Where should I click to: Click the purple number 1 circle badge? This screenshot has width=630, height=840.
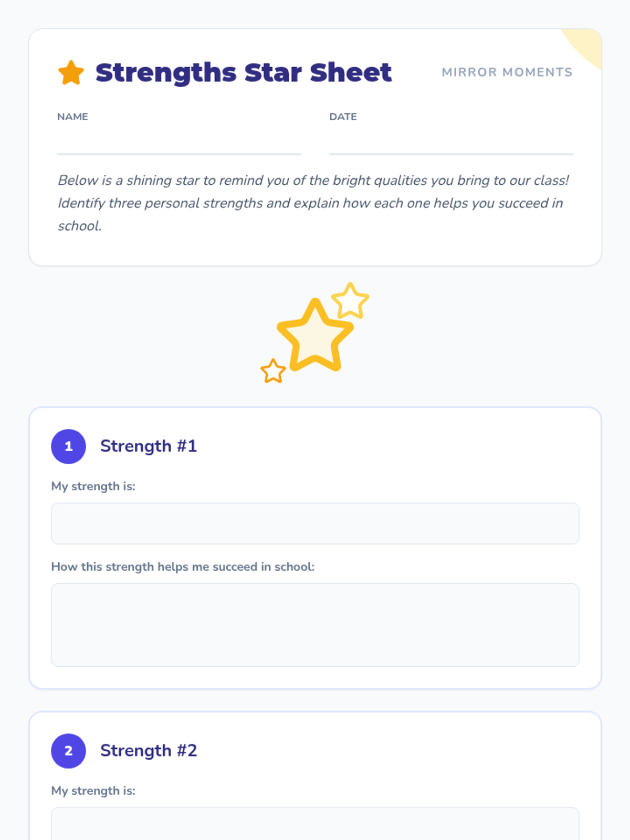click(x=68, y=446)
